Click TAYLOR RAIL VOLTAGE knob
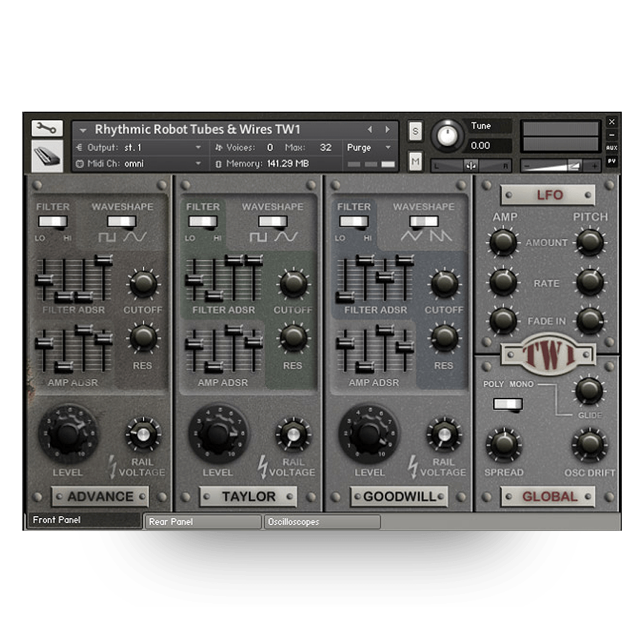Screen dimensions: 644x644 click(293, 434)
